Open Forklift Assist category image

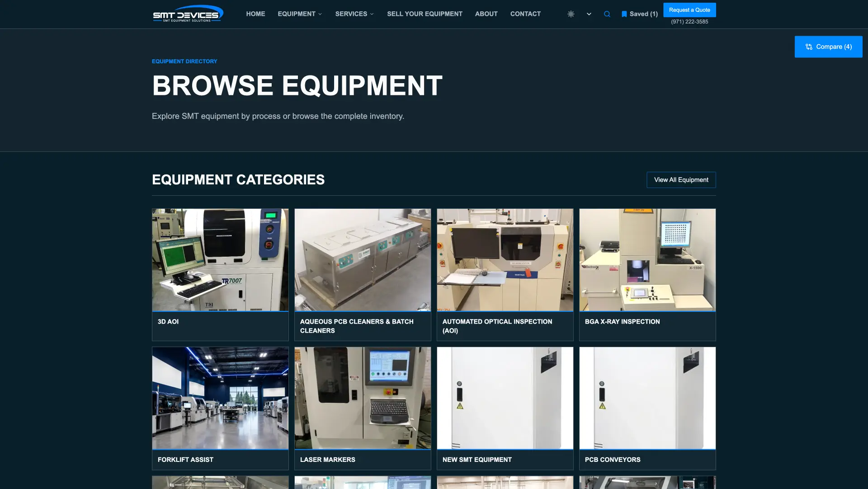(x=220, y=398)
